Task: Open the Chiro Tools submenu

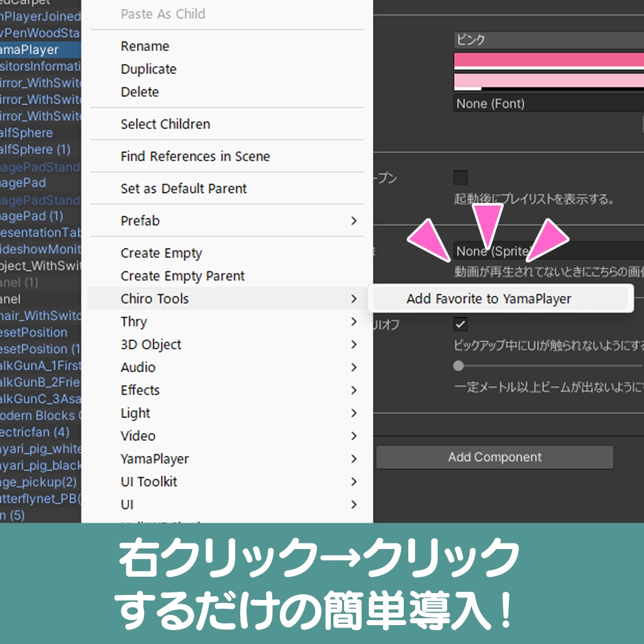Action: [226, 299]
